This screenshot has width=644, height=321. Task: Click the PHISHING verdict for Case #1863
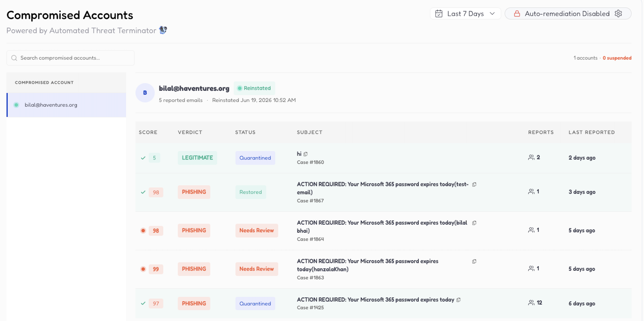pos(194,269)
